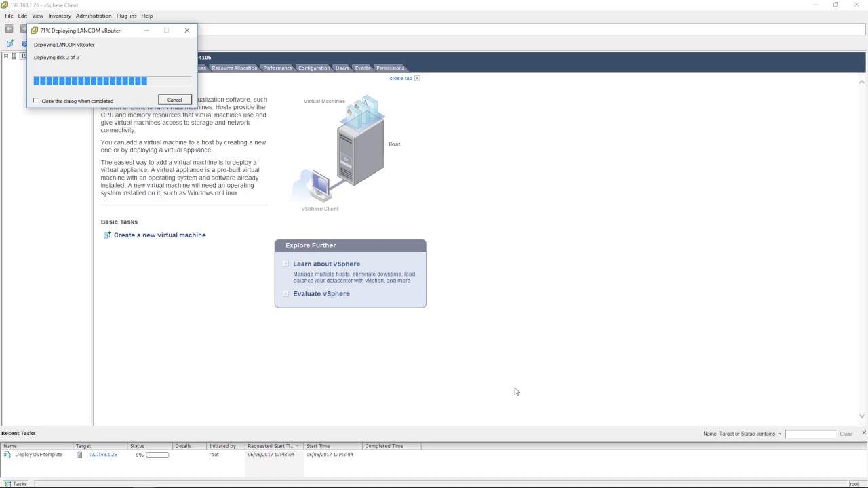Viewport: 868px width, 488px height.
Task: Switch to the Performance tab
Action: point(277,68)
